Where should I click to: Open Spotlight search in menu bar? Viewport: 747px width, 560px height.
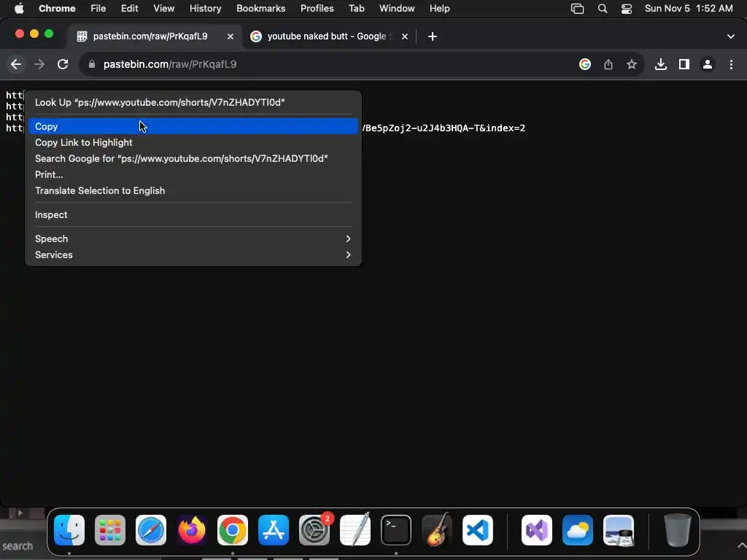tap(602, 9)
